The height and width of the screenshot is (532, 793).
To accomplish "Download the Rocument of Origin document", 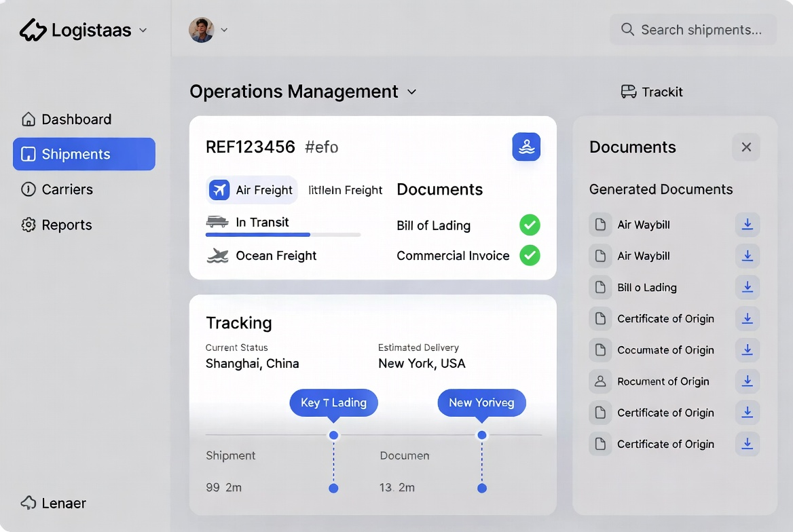I will pyautogui.click(x=747, y=381).
